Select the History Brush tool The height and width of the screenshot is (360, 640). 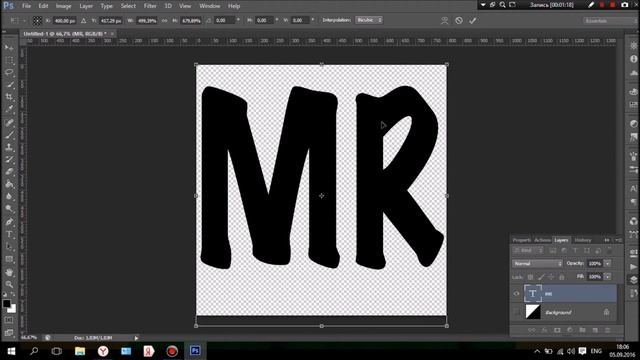pos(9,160)
